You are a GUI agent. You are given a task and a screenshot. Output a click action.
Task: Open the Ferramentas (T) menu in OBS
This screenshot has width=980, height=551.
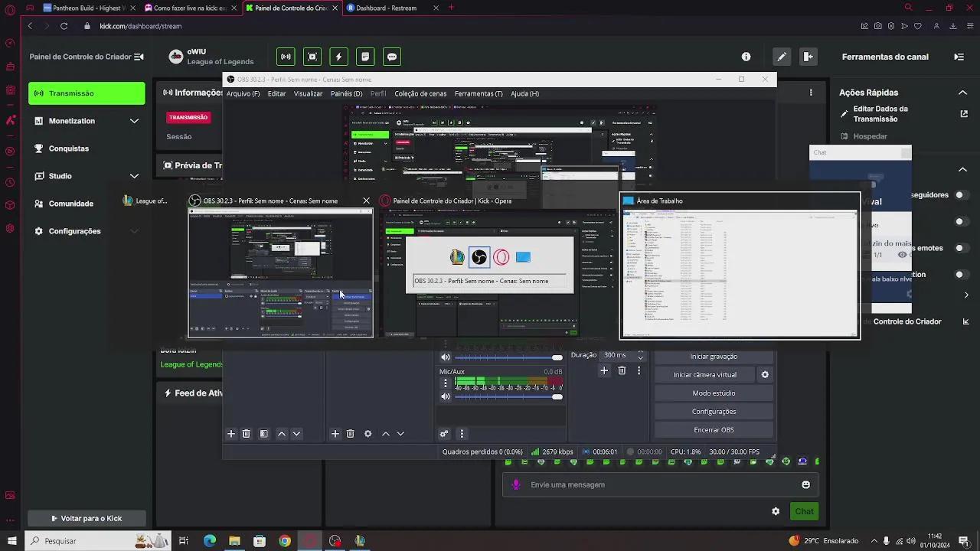click(x=479, y=93)
